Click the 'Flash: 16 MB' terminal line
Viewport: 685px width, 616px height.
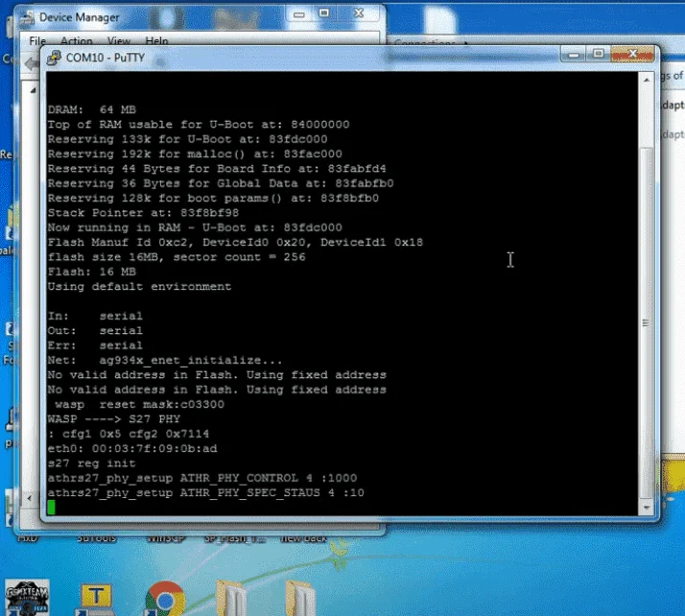[92, 272]
